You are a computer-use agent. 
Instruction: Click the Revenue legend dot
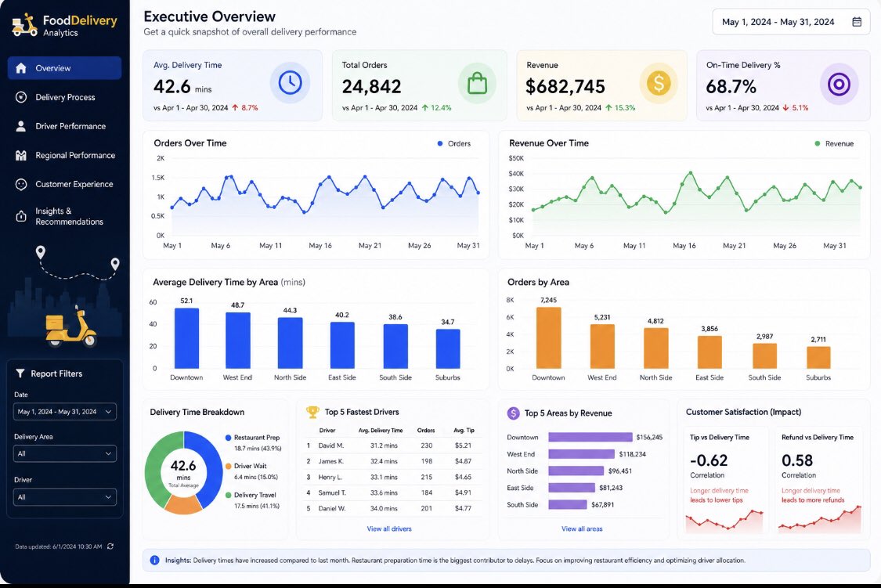[818, 144]
